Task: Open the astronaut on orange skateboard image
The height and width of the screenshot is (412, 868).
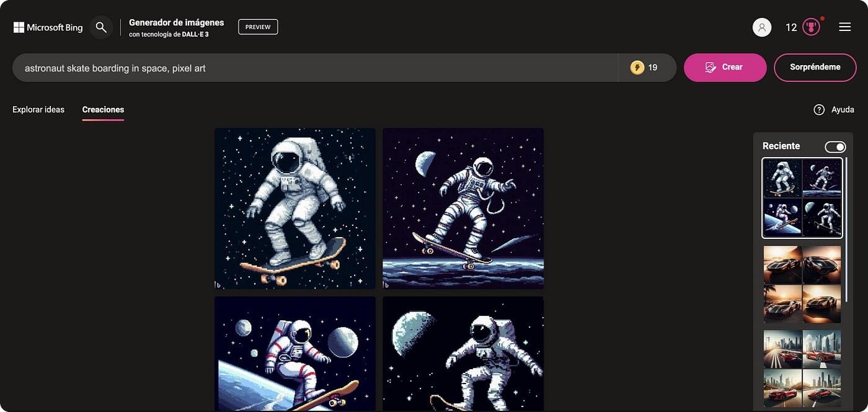Action: click(295, 208)
